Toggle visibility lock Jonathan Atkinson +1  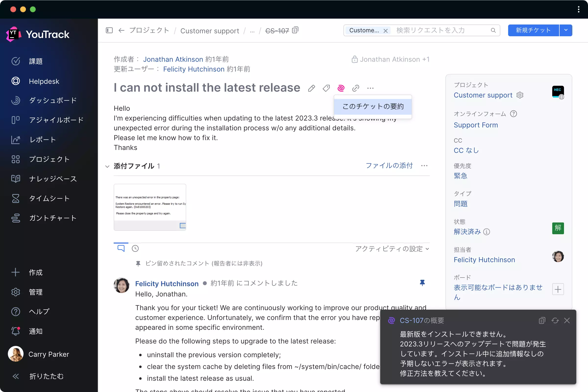pyautogui.click(x=354, y=60)
